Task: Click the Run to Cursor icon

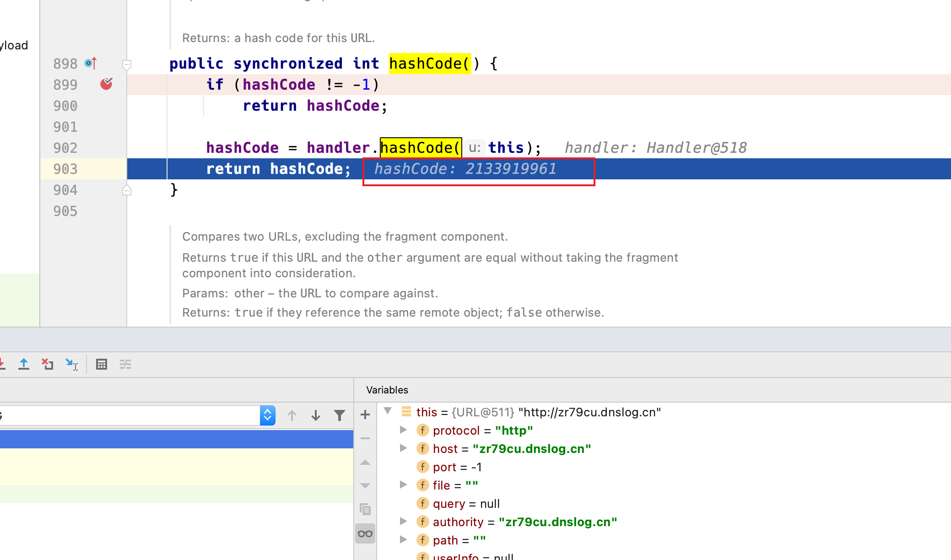Action: (71, 364)
